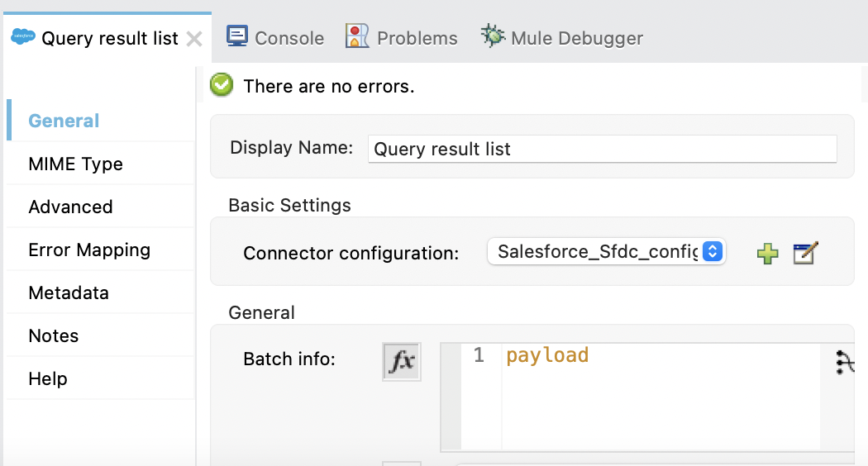The width and height of the screenshot is (868, 466).
Task: Click the Console monitor icon
Action: pyautogui.click(x=237, y=36)
